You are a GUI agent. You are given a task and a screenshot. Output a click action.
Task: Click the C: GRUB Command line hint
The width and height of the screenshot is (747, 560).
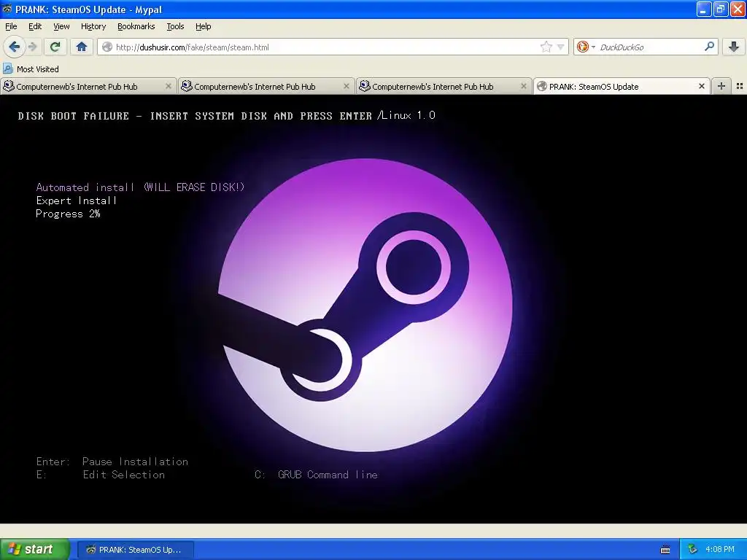[316, 475]
